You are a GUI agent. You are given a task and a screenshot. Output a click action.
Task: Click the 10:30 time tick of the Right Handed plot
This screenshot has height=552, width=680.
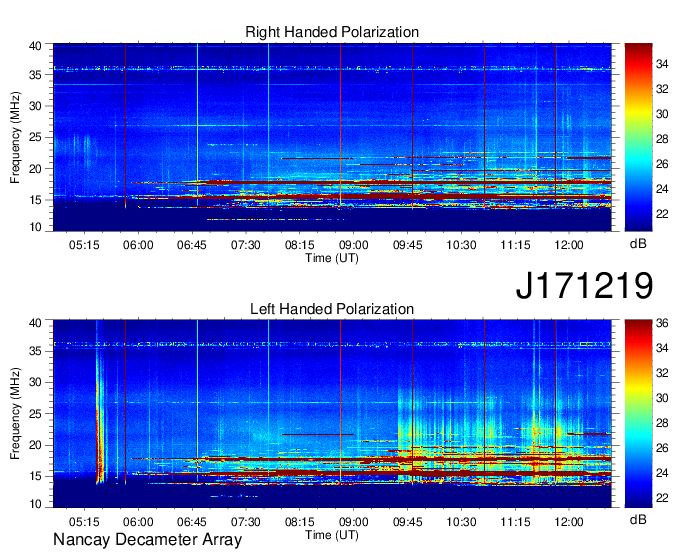(461, 245)
